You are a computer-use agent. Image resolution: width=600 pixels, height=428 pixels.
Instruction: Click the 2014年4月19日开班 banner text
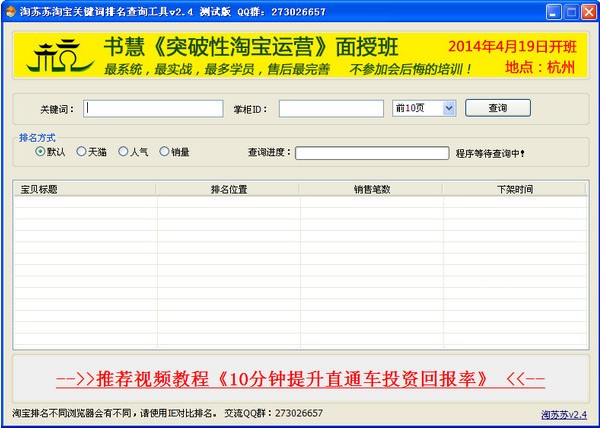(512, 47)
